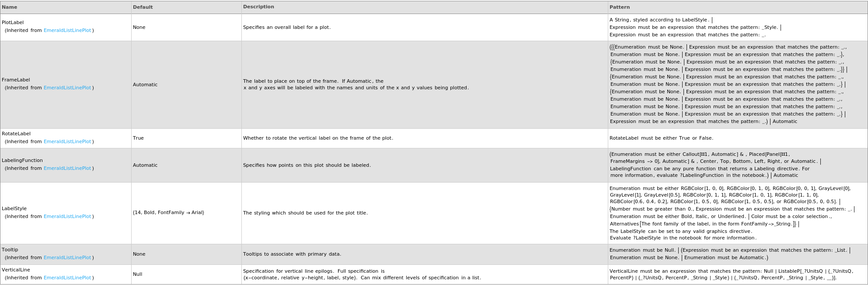Viewport: 868px width, 285px height.
Task: Click the RotateLabel default value True
Action: point(138,138)
